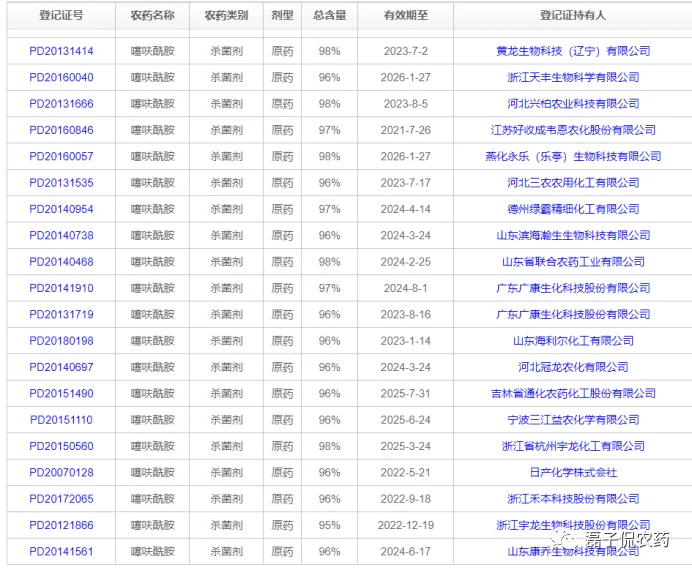
Task: Open registration PD20160846 link
Action: click(x=61, y=130)
